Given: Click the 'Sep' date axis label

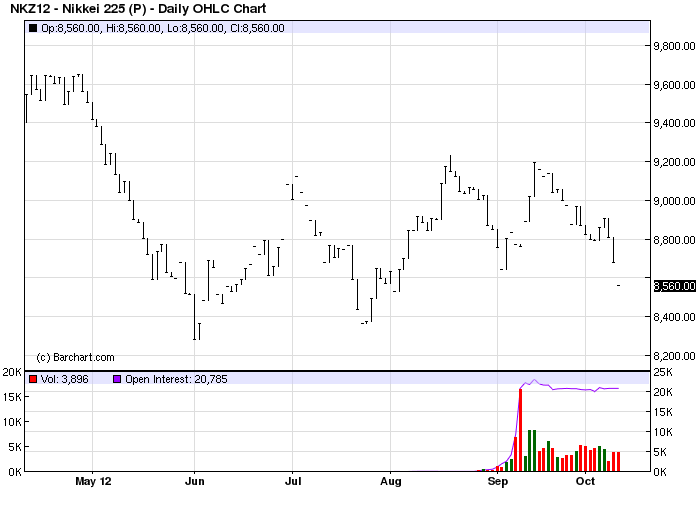Looking at the screenshot, I should tap(498, 481).
